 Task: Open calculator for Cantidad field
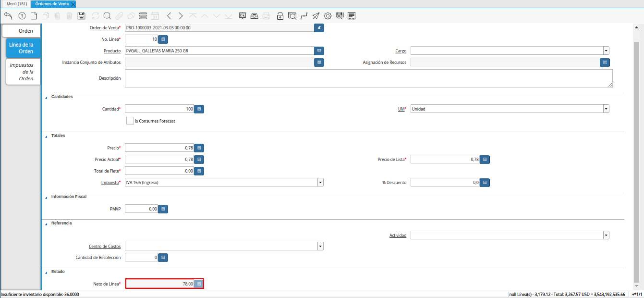(199, 109)
